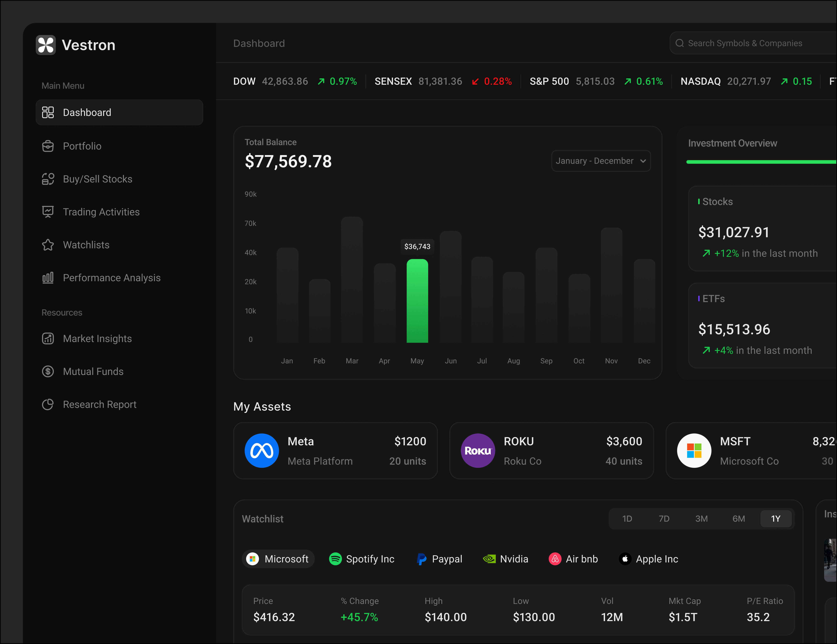This screenshot has width=837, height=644.
Task: Open the January - December date range dropdown
Action: tap(600, 161)
